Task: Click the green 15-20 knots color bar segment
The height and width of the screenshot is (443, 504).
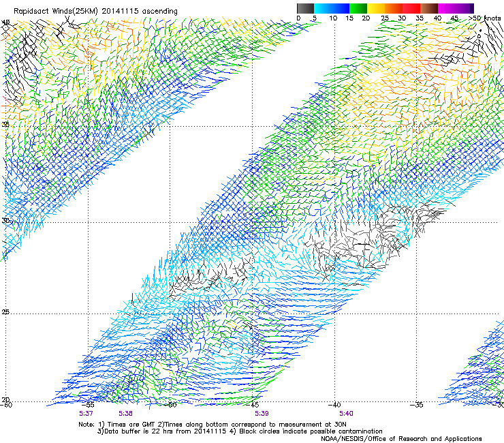Action: click(x=358, y=8)
